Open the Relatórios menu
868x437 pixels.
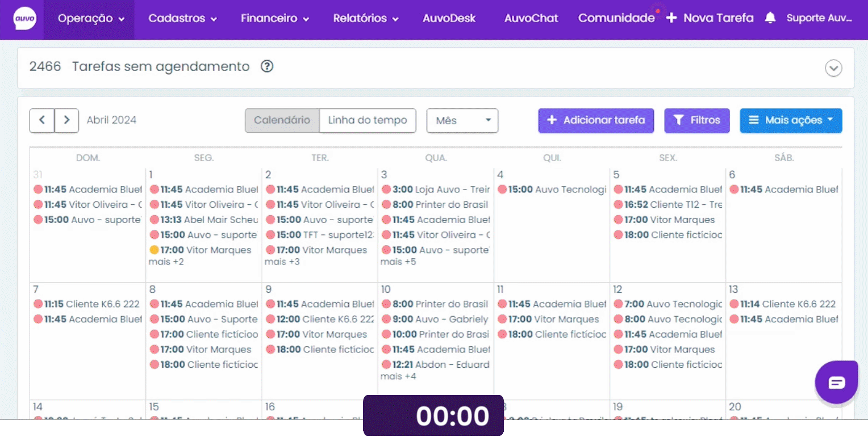pos(366,18)
